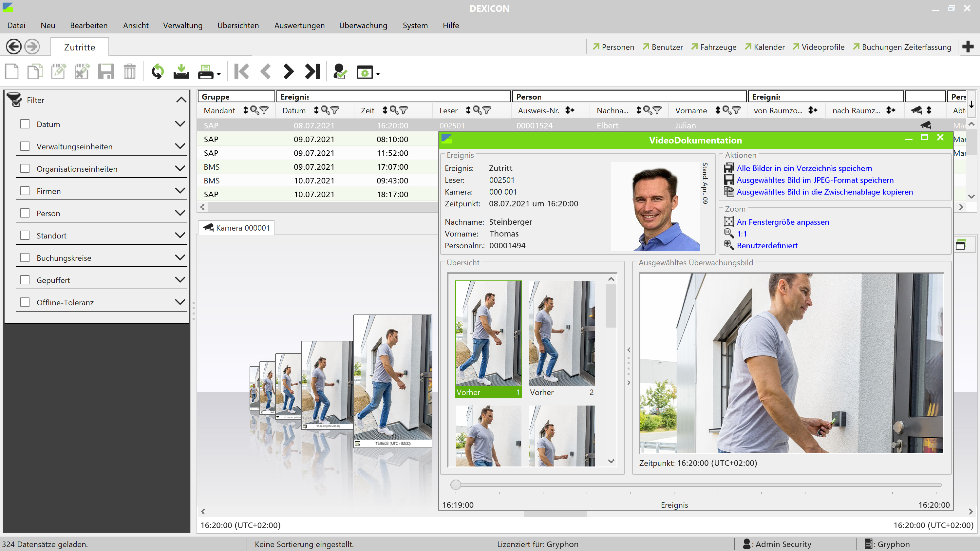Image resolution: width=980 pixels, height=551 pixels.
Task: Click search icon in Datum column
Action: [x=325, y=110]
